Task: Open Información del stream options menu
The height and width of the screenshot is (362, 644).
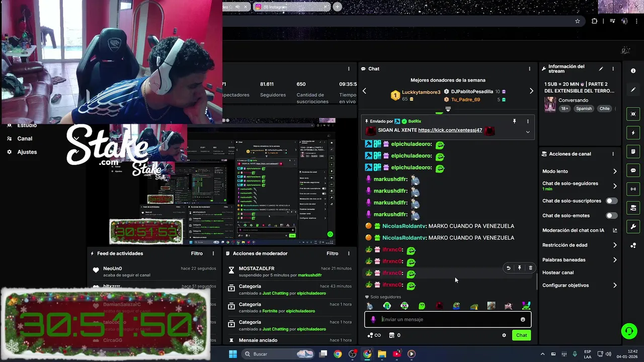Action: point(613,69)
